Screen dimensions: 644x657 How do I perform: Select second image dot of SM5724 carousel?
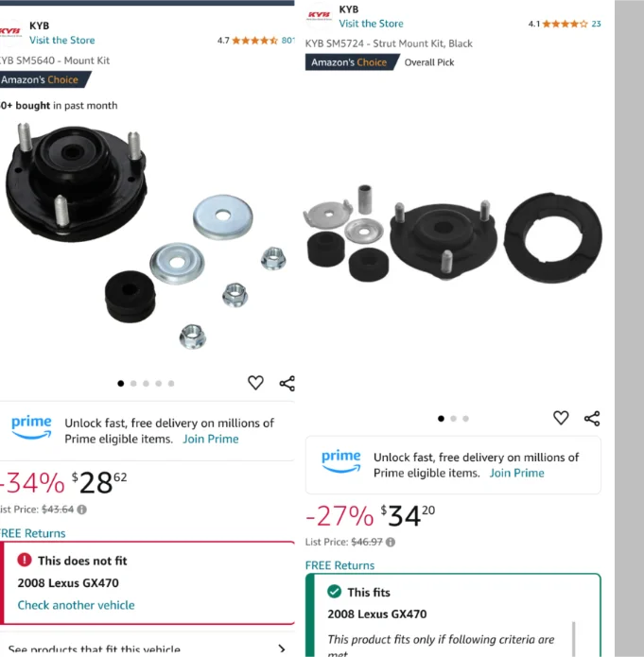click(x=453, y=419)
